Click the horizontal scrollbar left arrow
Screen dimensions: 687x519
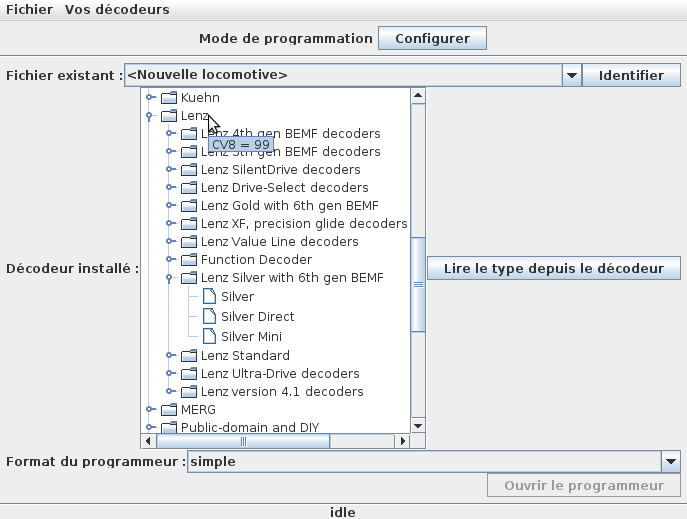[149, 441]
